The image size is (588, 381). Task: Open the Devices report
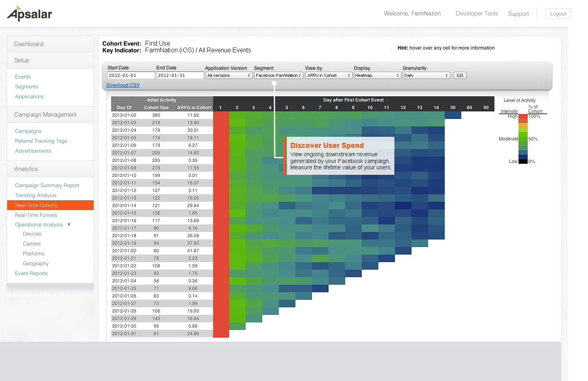coord(32,234)
